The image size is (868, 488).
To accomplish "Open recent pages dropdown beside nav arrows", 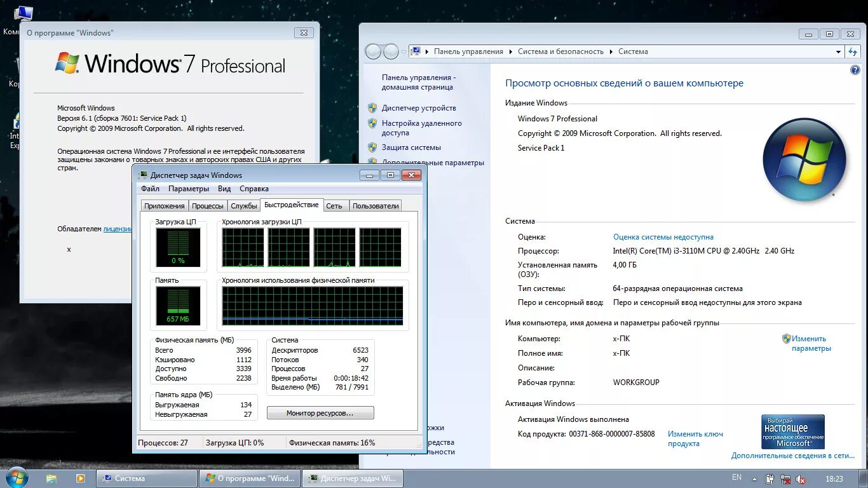I will click(405, 52).
